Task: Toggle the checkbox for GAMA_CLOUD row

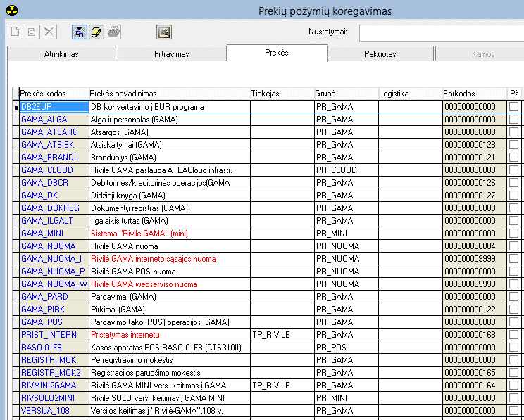Action: coord(514,170)
